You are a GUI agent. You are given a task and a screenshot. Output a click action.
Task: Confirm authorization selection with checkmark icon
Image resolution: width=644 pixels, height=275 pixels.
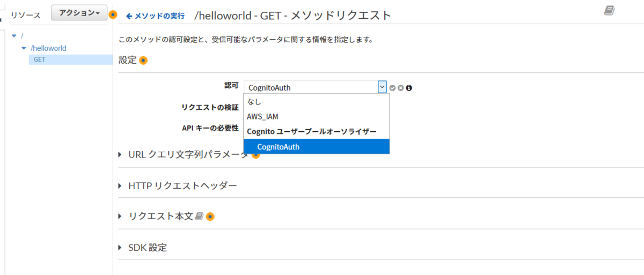[393, 88]
